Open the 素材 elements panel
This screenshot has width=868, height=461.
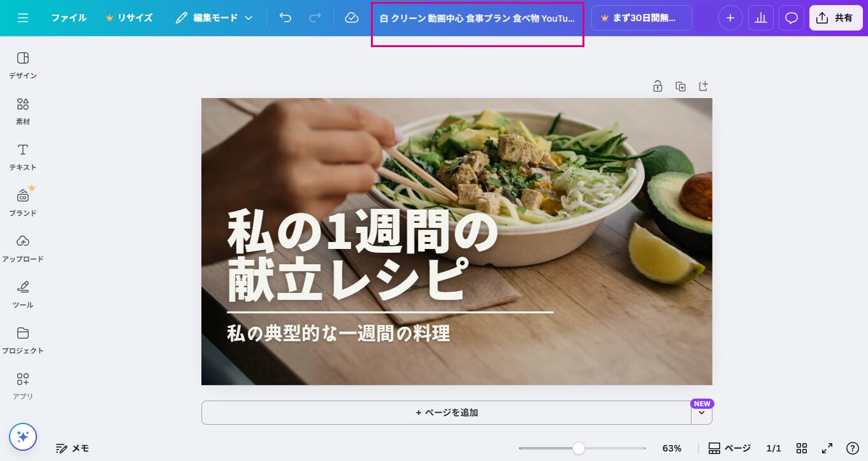(23, 111)
